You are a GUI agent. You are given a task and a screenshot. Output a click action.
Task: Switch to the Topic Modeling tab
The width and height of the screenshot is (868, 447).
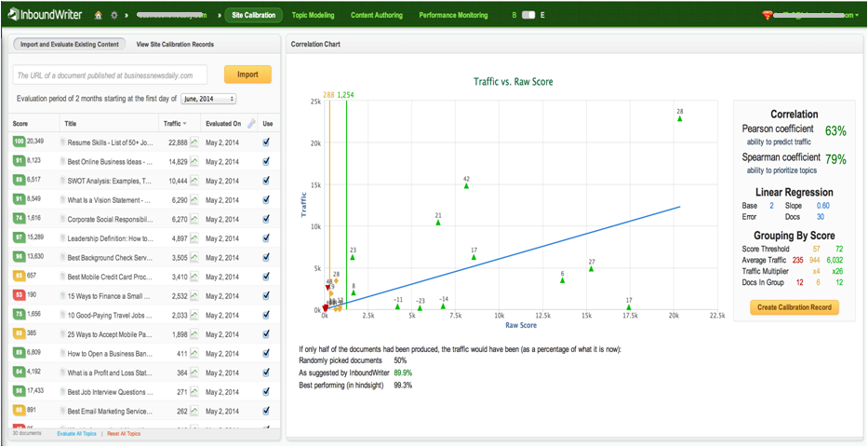pyautogui.click(x=312, y=16)
